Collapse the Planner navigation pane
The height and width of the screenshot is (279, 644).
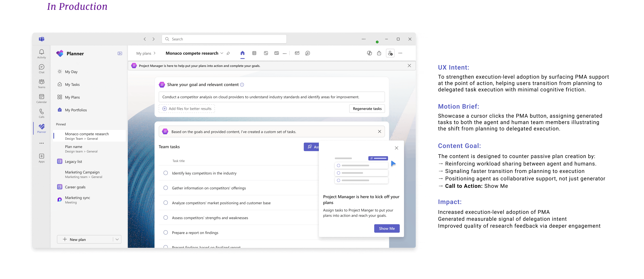[x=120, y=53]
